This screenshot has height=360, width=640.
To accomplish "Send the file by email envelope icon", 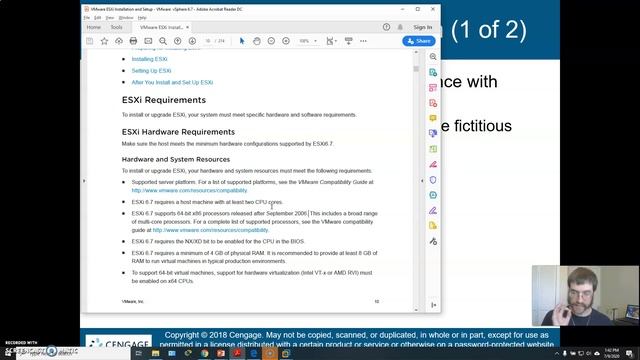I will tap(148, 41).
